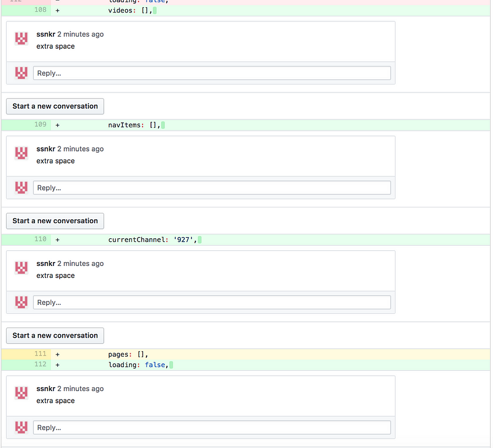The image size is (493, 448).
Task: Focus Reply field under currentChannel line comment
Action: [212, 303]
